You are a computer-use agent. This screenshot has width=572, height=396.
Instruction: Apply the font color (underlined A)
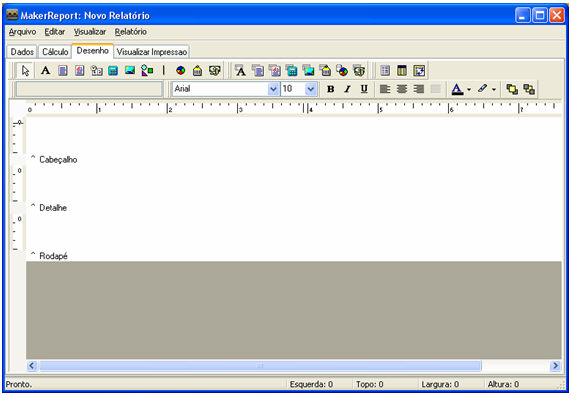(457, 89)
